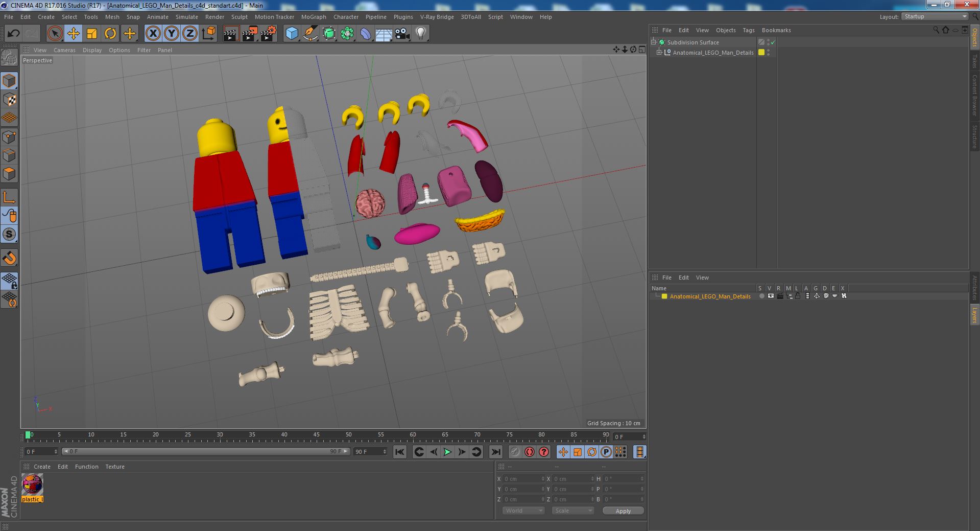Add a Floor environment object
The width and height of the screenshot is (980, 531).
[384, 34]
